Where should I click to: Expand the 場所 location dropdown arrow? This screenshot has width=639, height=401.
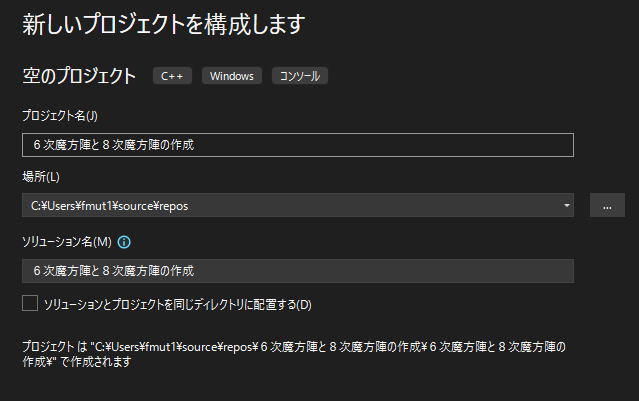click(567, 206)
